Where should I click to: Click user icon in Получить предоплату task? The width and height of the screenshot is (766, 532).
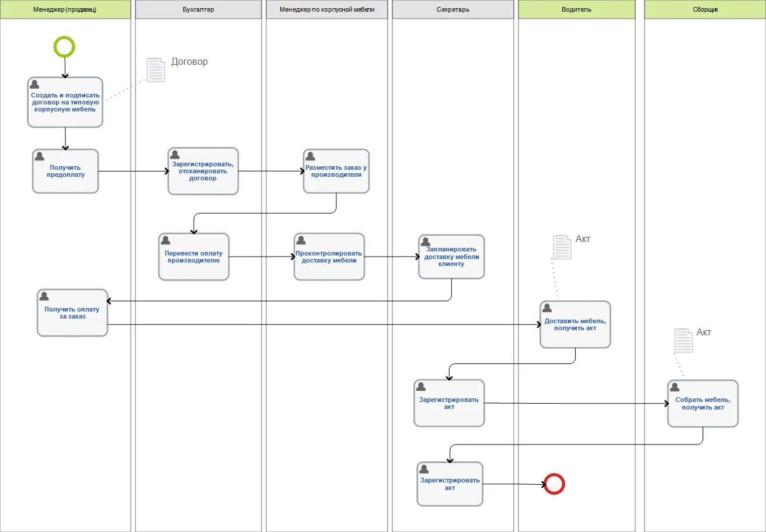(x=40, y=156)
